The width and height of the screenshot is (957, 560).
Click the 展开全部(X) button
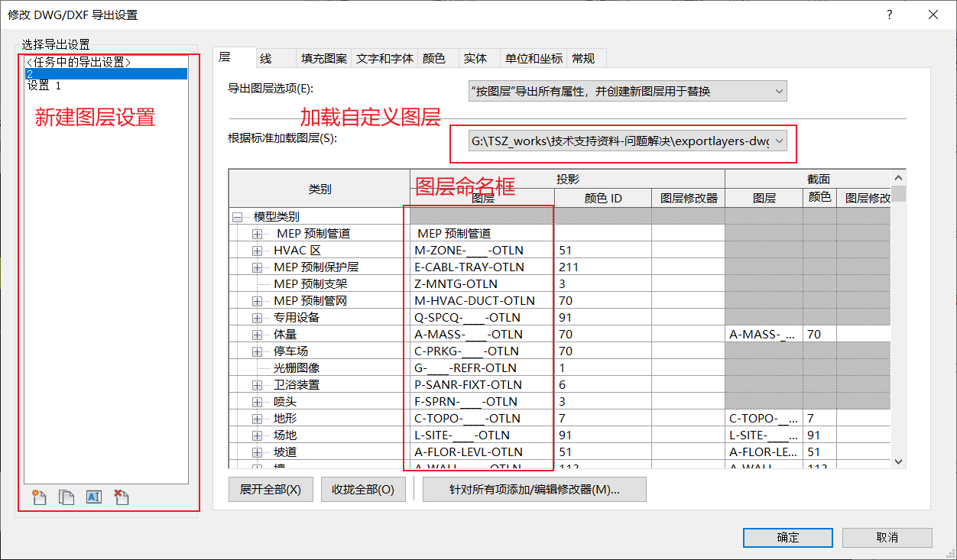(x=271, y=490)
